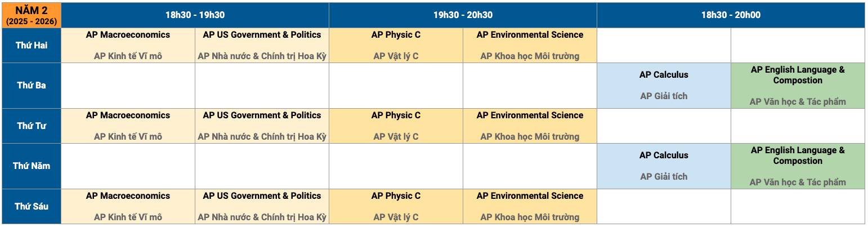Click the blue AP Calculus cell on Thứ Ba
This screenshot has width=868, height=227.
[x=664, y=86]
